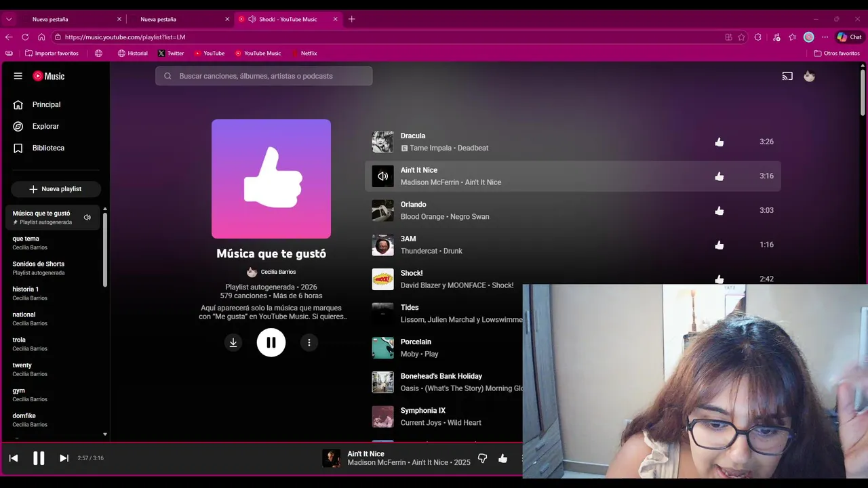Viewport: 868px width, 488px height.
Task: Pause playlist with the large white pause button
Action: click(271, 342)
